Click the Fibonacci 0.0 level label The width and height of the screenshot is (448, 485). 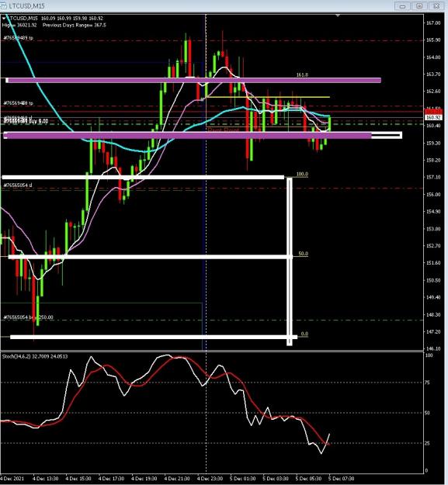[x=304, y=334]
